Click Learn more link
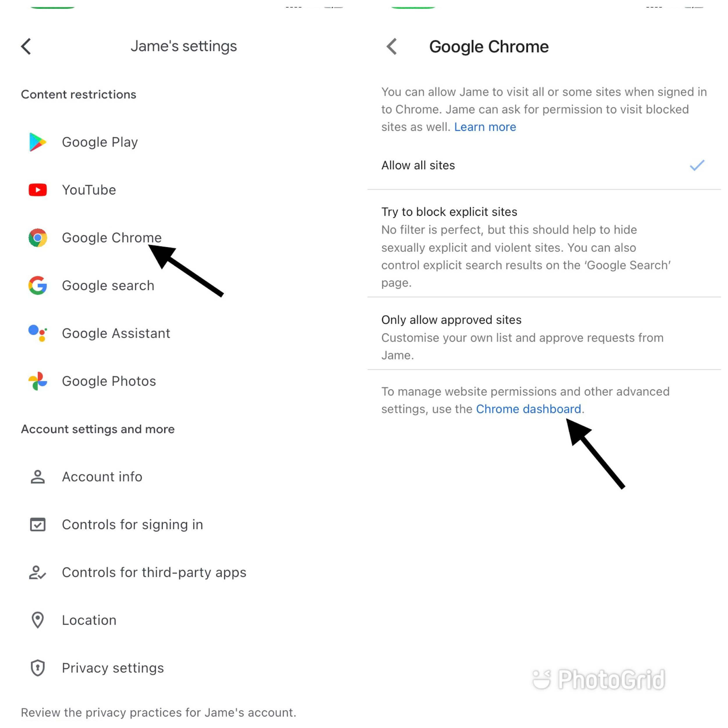Screen dimensions: 728x728 point(485,127)
